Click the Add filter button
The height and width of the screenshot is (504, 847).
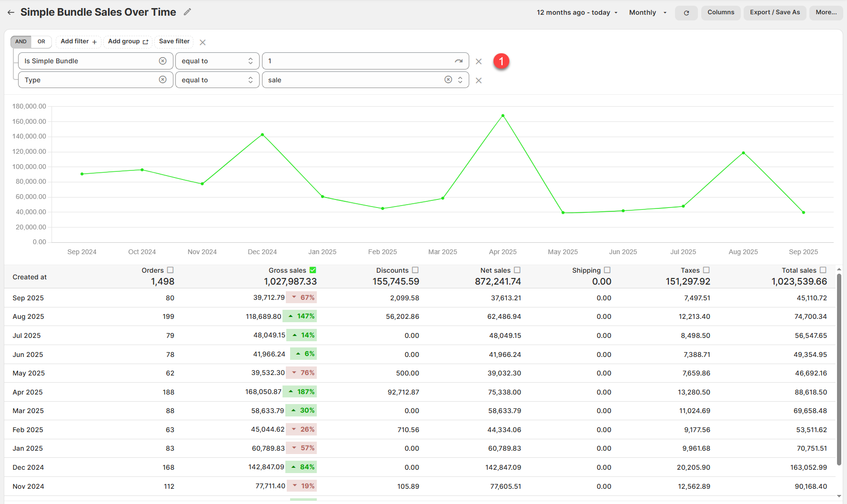[x=79, y=41]
